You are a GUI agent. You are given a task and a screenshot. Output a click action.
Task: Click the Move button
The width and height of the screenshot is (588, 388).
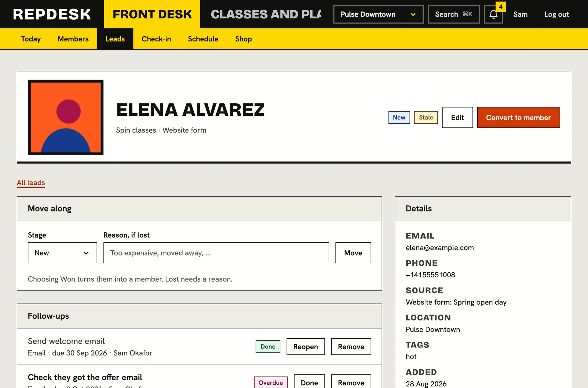point(353,253)
